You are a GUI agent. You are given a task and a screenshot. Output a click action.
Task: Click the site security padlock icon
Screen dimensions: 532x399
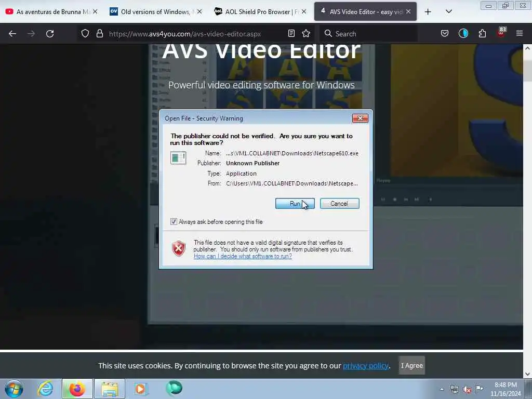pyautogui.click(x=99, y=34)
